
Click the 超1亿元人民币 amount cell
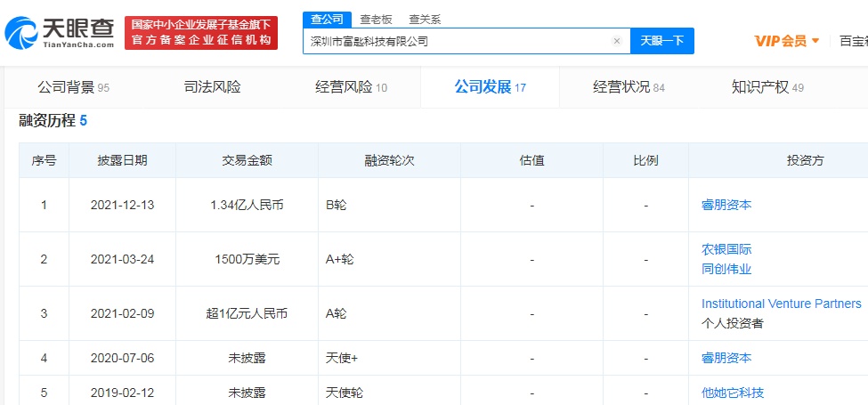(x=247, y=313)
